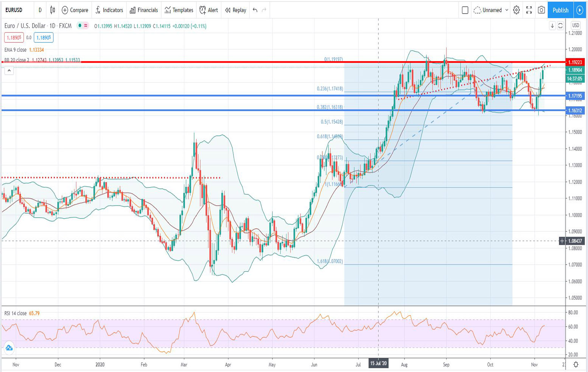588x372 pixels.
Task: Collapse the indicator legend with the chevron
Action: (x=8, y=70)
